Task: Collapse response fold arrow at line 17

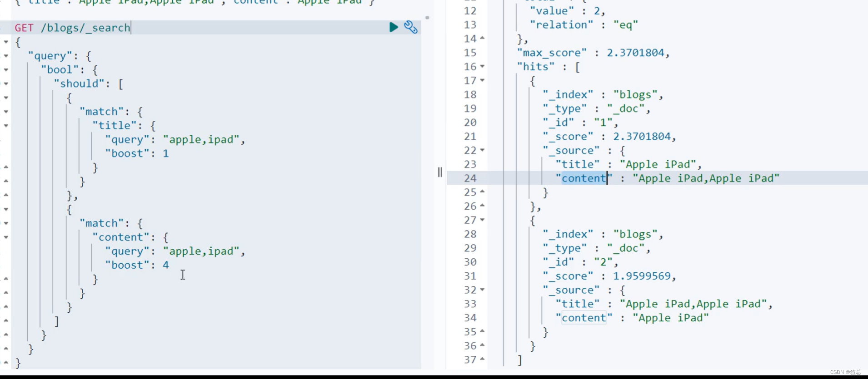Action: click(482, 81)
